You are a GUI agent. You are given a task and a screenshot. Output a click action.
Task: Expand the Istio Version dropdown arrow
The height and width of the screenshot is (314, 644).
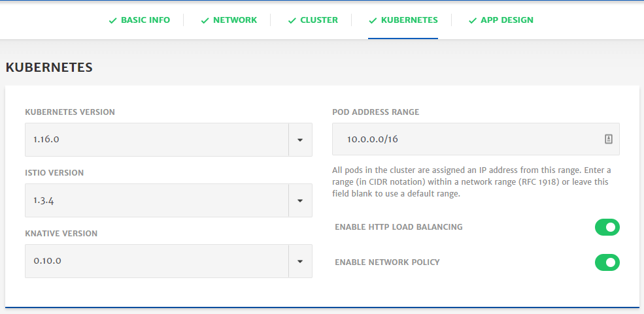coord(300,200)
